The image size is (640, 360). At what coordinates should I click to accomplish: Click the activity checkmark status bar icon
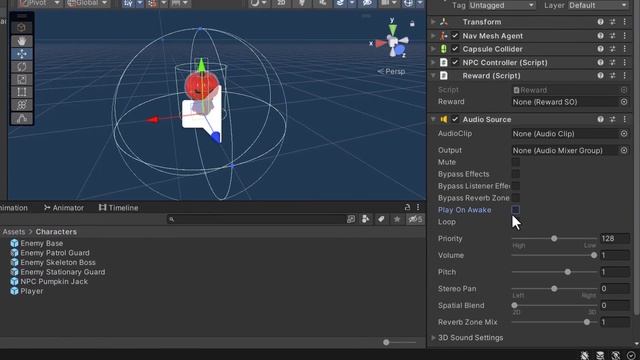[x=631, y=355]
